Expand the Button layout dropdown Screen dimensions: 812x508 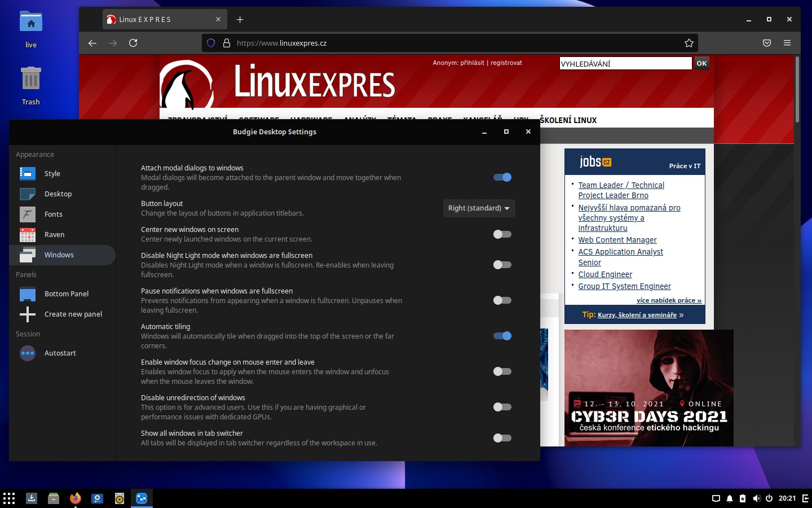[479, 208]
